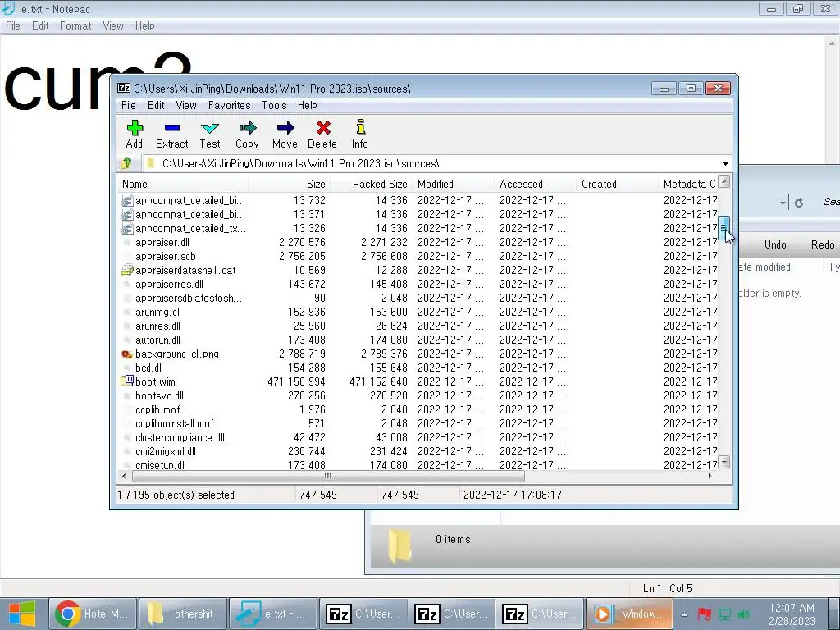Select autorun.dll file
This screenshot has height=630, width=840.
point(157,340)
